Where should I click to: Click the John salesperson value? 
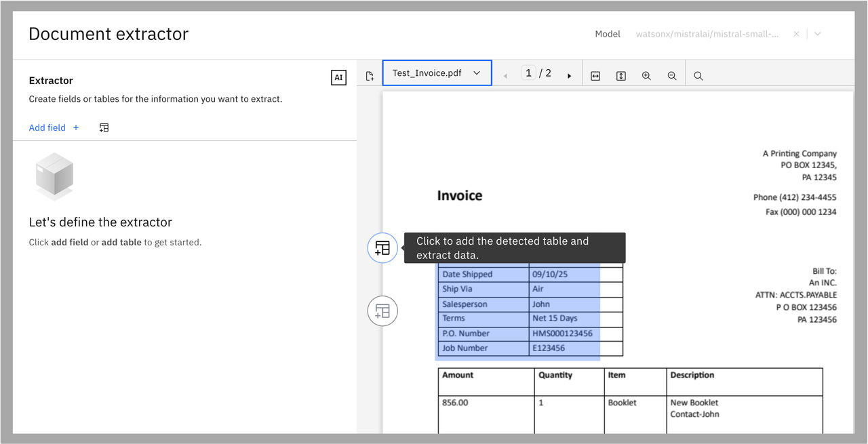click(x=541, y=304)
